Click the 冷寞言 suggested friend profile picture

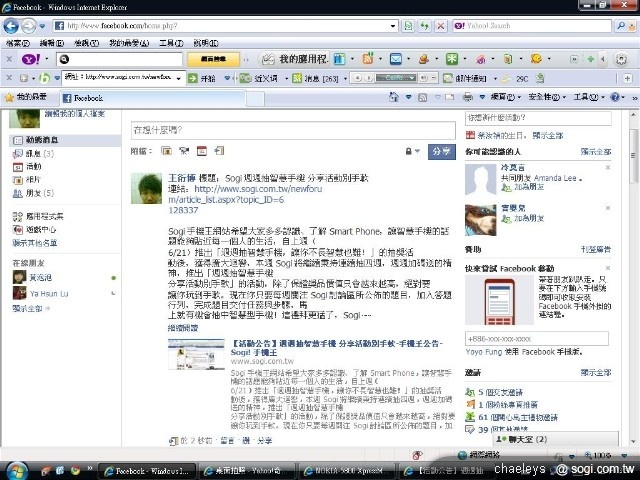481,180
